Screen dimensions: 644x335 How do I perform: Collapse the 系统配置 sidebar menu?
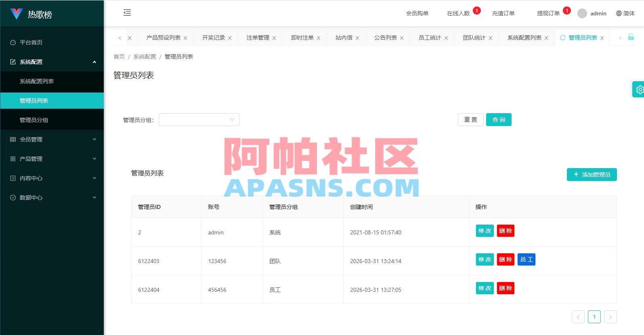pyautogui.click(x=52, y=62)
